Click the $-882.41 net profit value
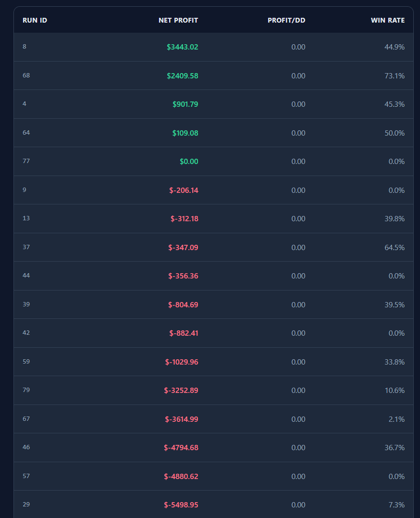Image resolution: width=420 pixels, height=518 pixels. point(184,333)
